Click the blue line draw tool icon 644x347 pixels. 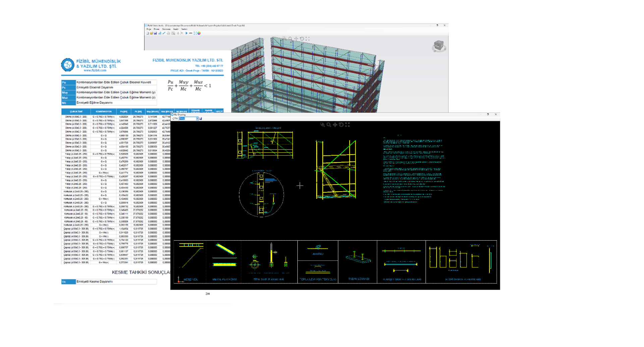[x=164, y=33]
